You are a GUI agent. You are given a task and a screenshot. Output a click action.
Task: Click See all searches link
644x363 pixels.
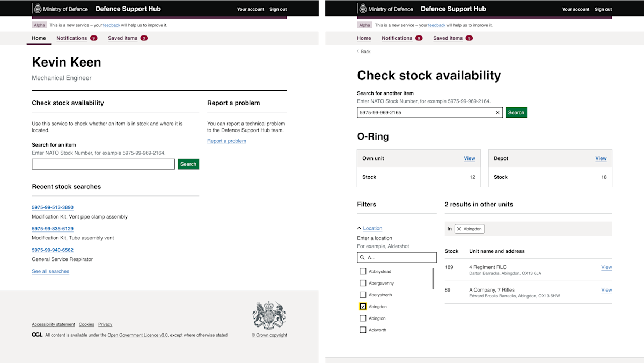pos(50,271)
